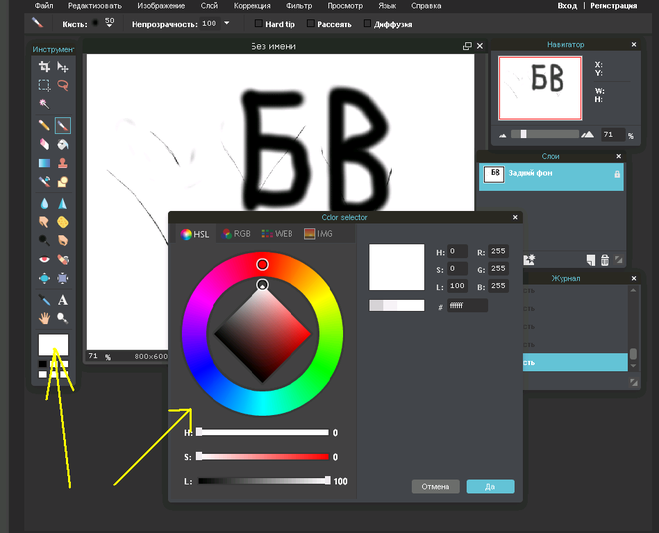Select the Dodge tool
659x533 pixels.
44,240
